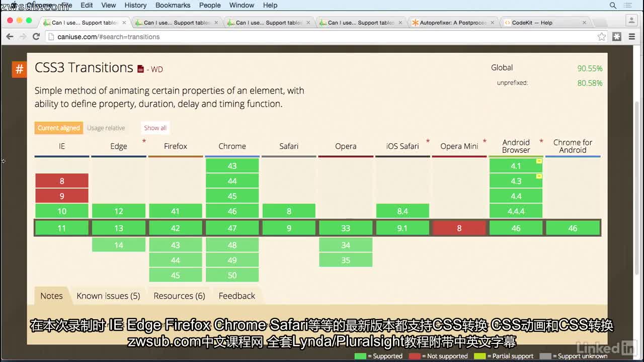Click the CSS3 Transitions title link

pyautogui.click(x=84, y=67)
